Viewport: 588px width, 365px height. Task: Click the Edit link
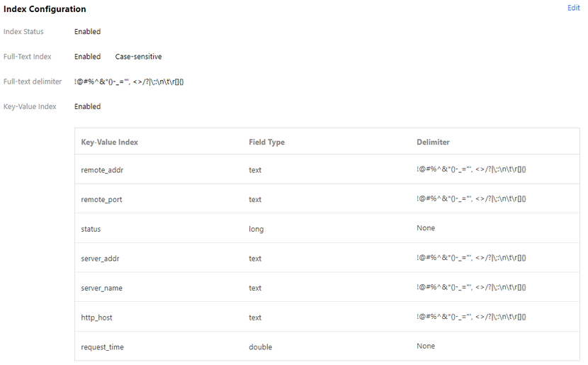click(x=573, y=8)
